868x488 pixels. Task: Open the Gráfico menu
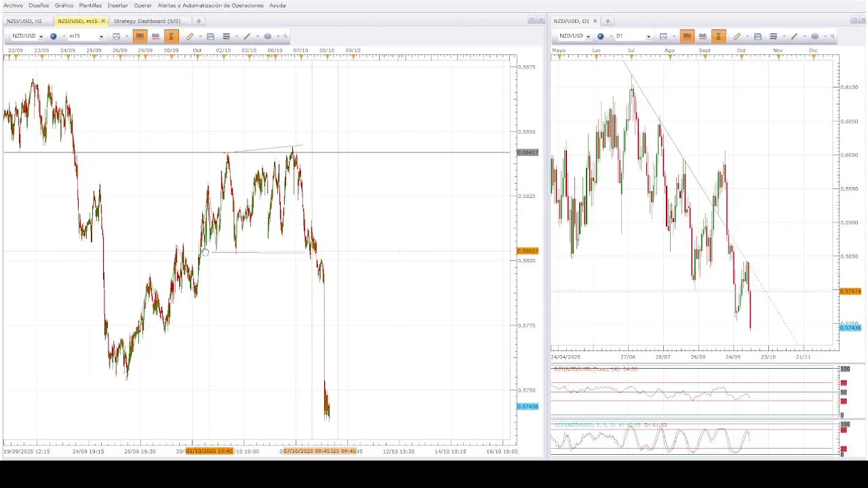64,5
